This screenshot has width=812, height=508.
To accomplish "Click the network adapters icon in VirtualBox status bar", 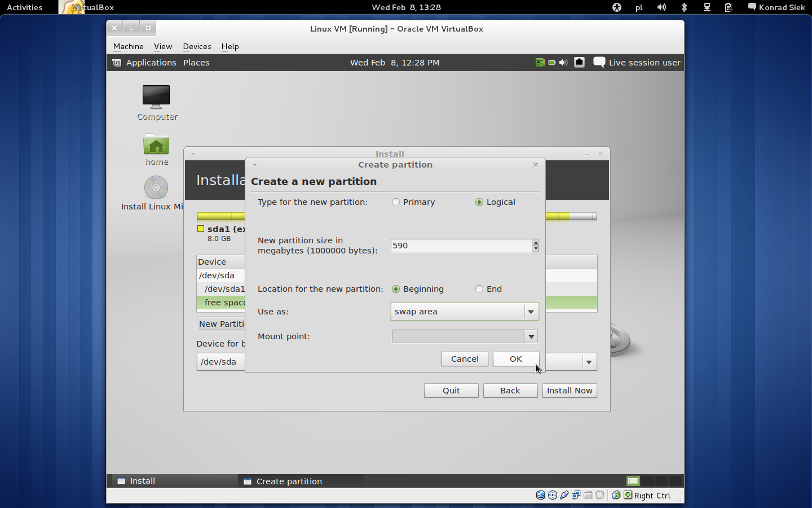I will pyautogui.click(x=576, y=495).
